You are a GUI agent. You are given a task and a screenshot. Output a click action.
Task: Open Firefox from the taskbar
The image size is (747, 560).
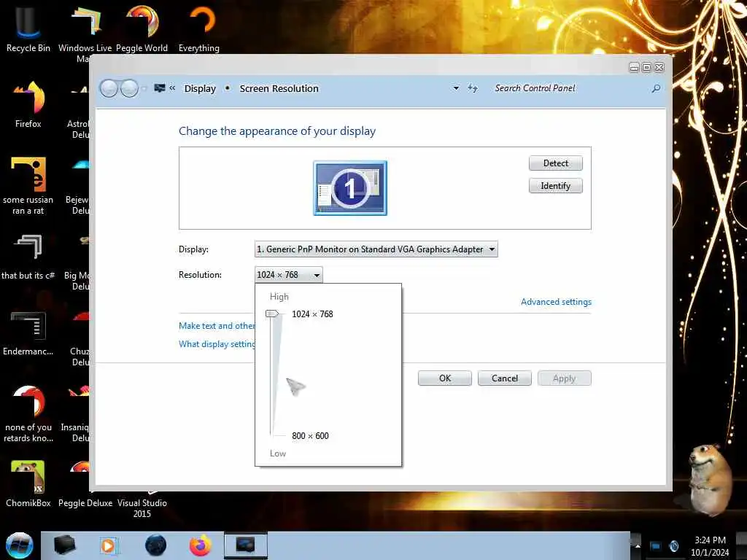coord(200,545)
